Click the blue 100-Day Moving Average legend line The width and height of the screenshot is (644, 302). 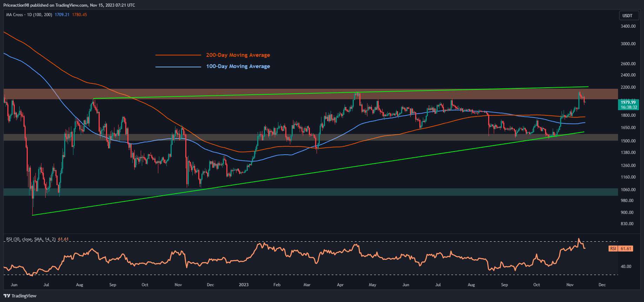click(178, 66)
